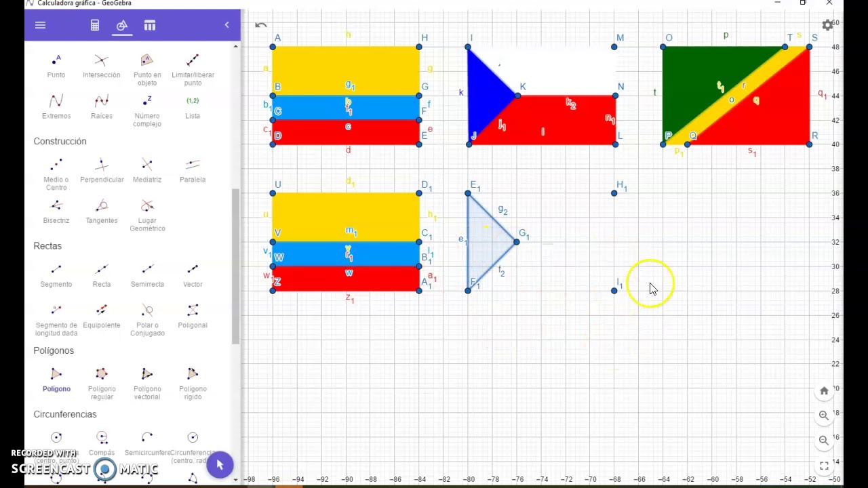This screenshot has width=868, height=488.
Task: Collapse the side panel with the arrow
Action: click(x=227, y=25)
